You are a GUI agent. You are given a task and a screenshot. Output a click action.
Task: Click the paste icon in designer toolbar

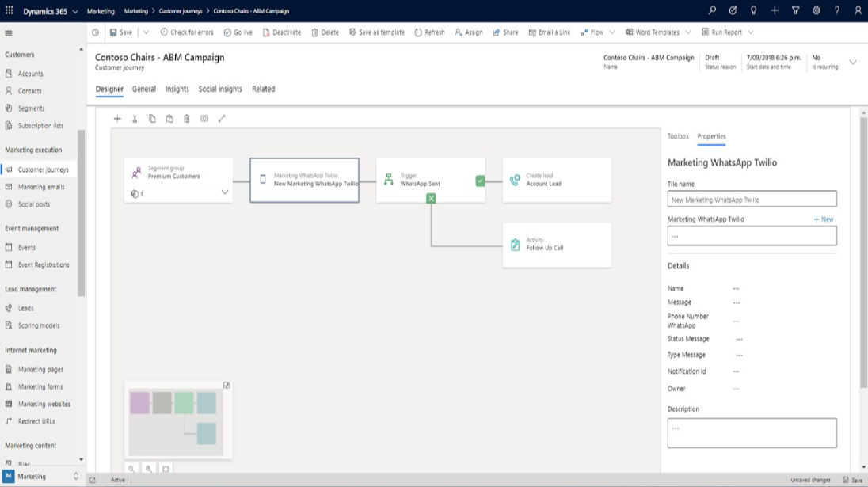[x=169, y=119]
